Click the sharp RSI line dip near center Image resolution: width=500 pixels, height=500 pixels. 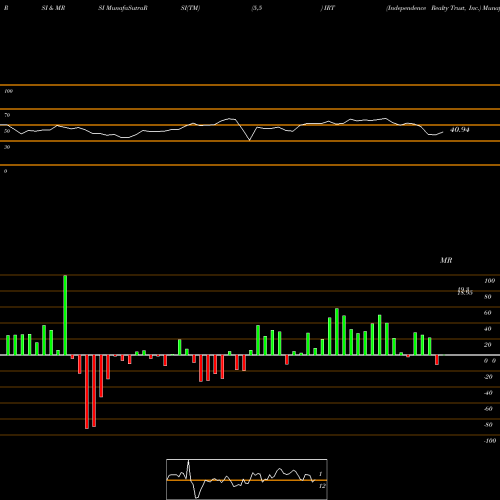249,140
